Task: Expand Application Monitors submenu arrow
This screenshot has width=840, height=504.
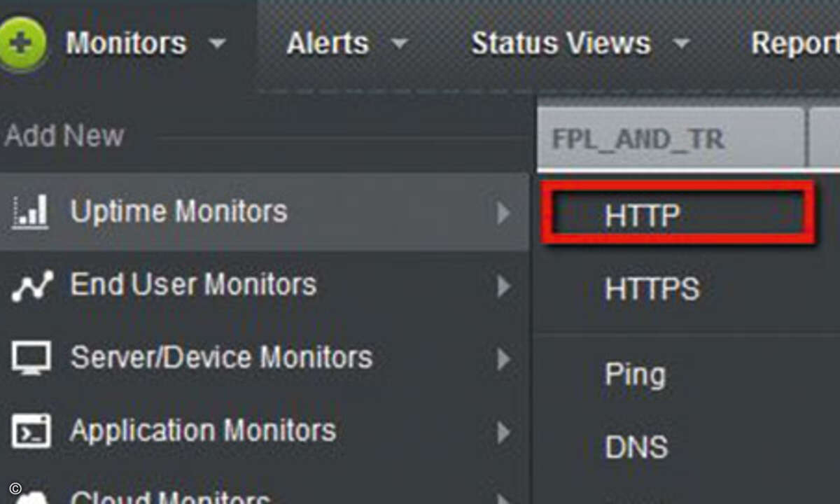Action: coord(503,433)
